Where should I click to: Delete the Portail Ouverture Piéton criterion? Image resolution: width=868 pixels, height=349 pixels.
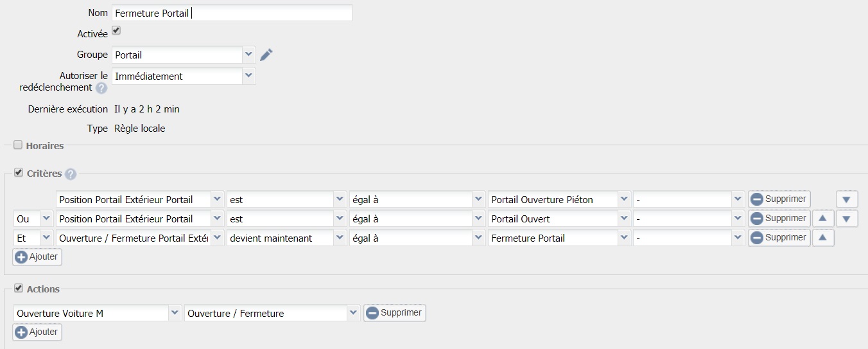coord(779,199)
